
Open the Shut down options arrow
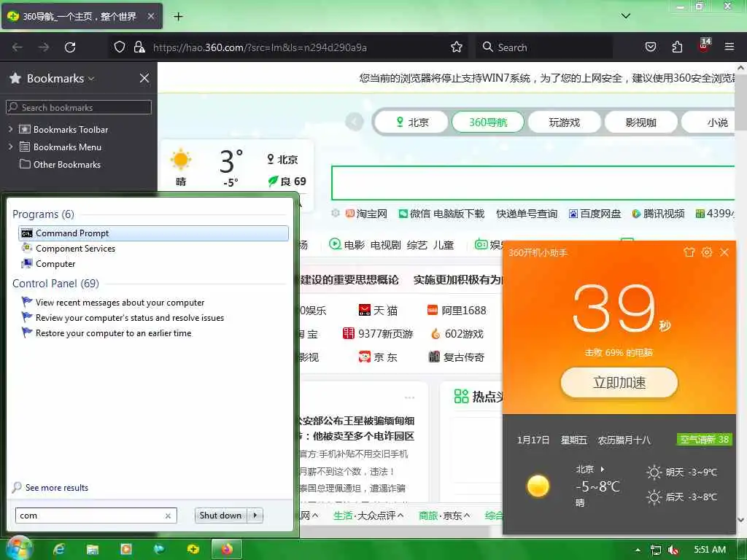[x=255, y=516]
